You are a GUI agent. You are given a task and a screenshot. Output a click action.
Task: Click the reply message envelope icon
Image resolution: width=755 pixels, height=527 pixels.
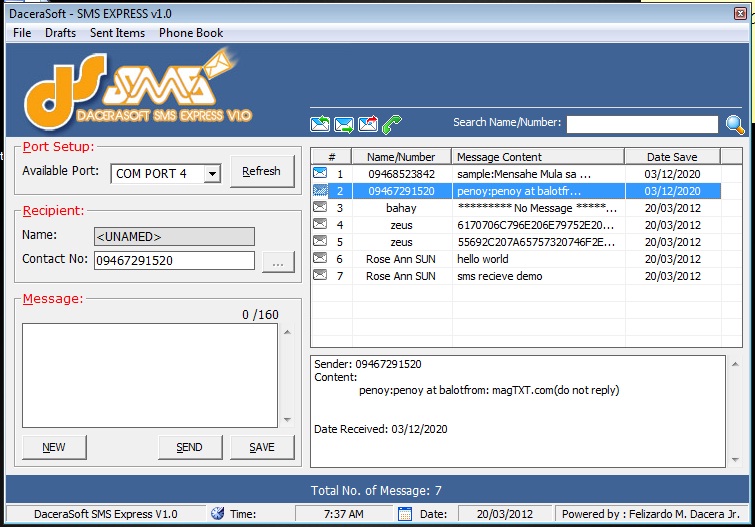[x=320, y=124]
